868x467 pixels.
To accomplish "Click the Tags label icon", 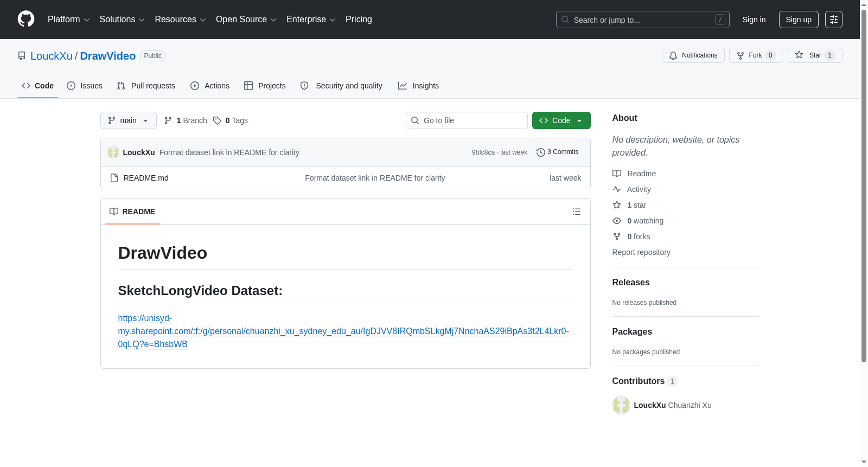I will tap(217, 120).
